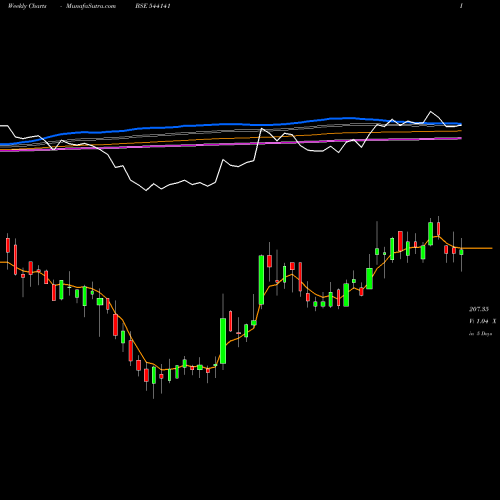
Task: Click the 'in 5 Days' label
Action: (x=481, y=333)
